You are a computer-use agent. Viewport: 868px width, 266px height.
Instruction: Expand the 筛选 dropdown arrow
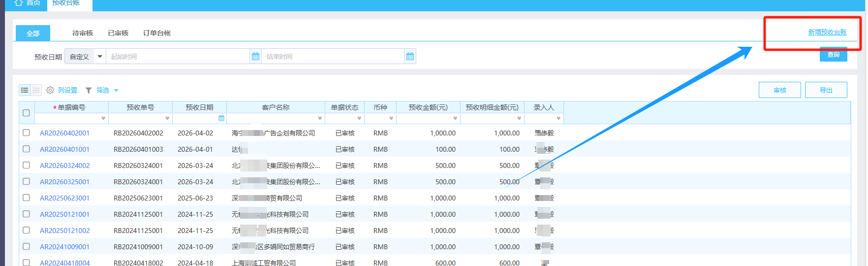(116, 91)
